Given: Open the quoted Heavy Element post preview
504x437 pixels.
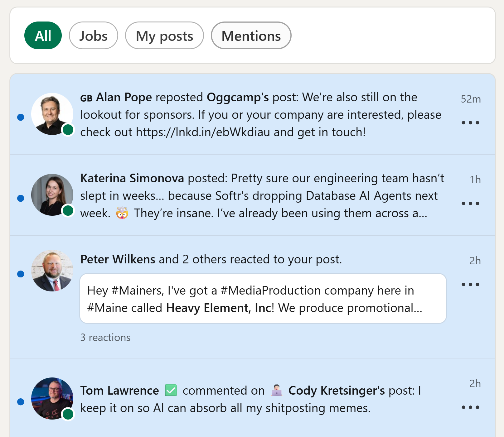Looking at the screenshot, I should [264, 298].
